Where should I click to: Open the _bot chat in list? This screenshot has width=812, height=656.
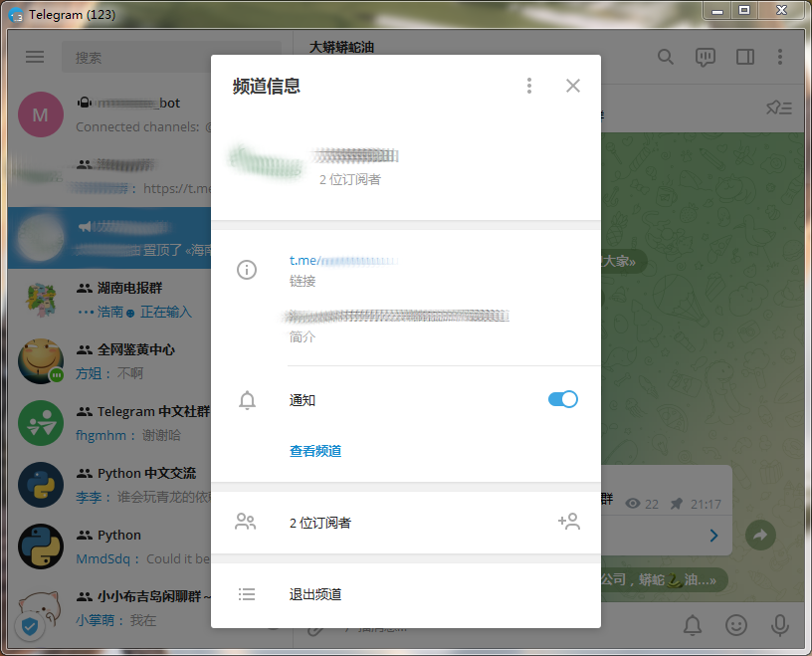109,114
